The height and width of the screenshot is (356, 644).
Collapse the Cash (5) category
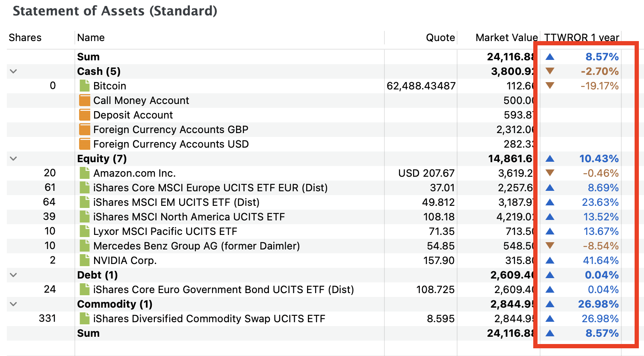[x=13, y=71]
